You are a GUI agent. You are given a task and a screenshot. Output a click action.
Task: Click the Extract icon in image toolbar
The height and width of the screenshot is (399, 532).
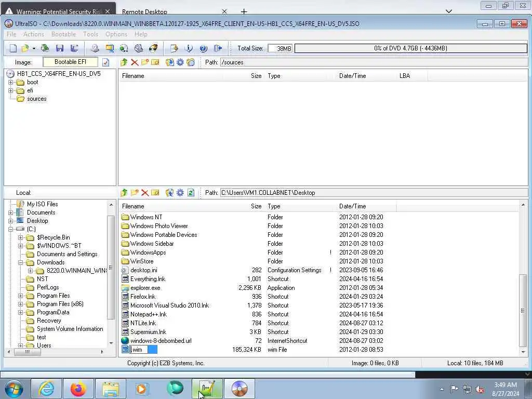pos(170,62)
